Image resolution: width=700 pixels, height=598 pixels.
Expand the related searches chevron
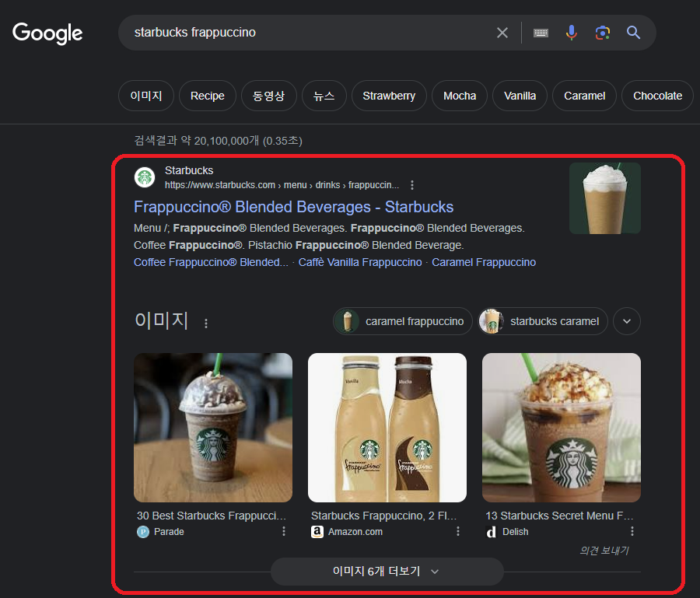pos(626,320)
